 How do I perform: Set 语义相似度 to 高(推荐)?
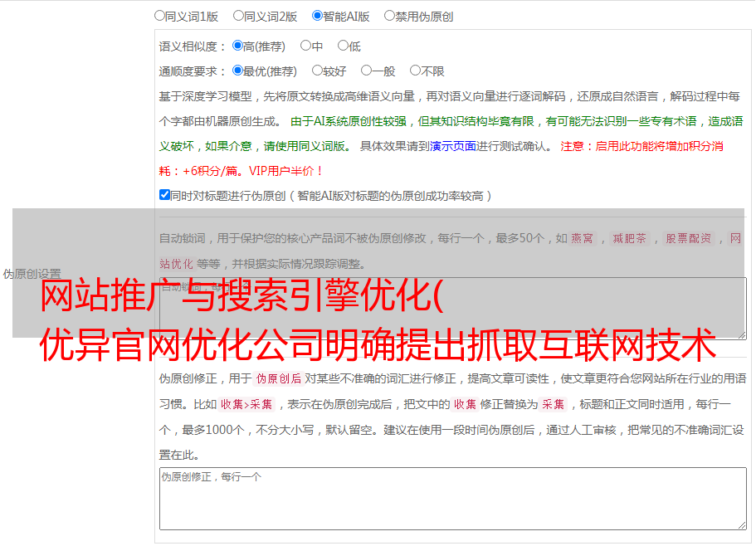(x=237, y=46)
